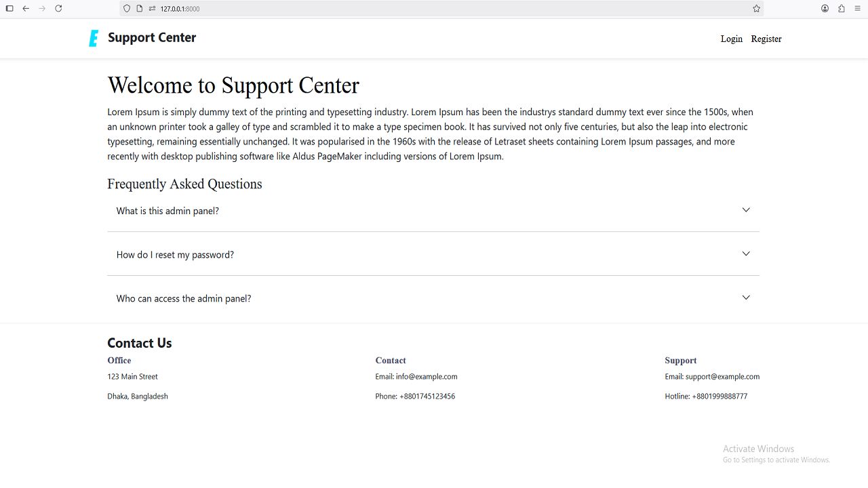Open the sidebar toggle icon
The width and height of the screenshot is (868, 488).
coord(9,9)
